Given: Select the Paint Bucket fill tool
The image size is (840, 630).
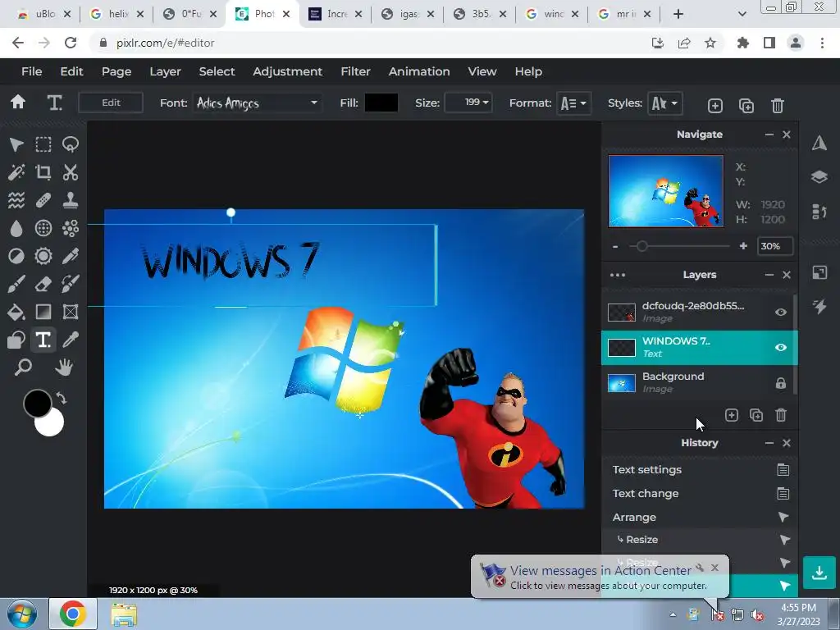Looking at the screenshot, I should tap(16, 312).
